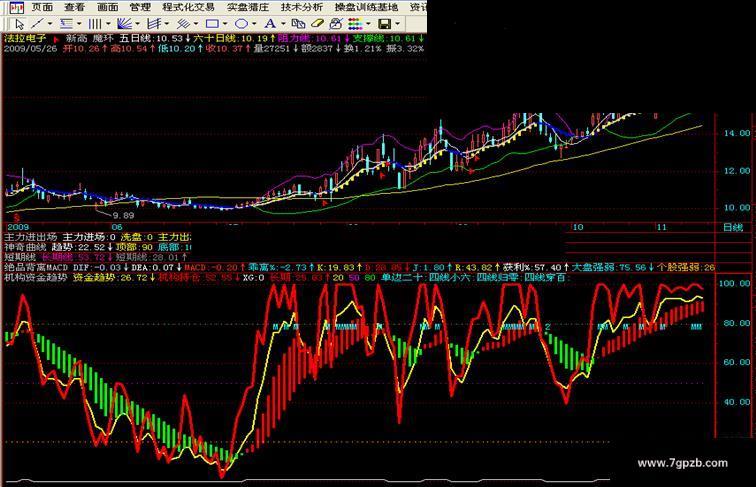Select the vertical cycle lines tool
Screen dimensions: 756x487
coord(95,24)
